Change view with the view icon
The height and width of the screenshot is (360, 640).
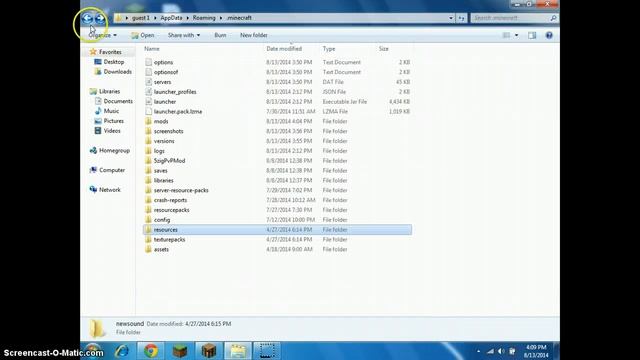[x=506, y=35]
